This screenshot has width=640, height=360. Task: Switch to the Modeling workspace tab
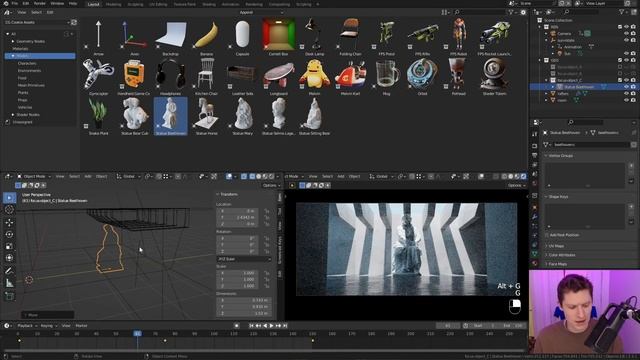113,4
